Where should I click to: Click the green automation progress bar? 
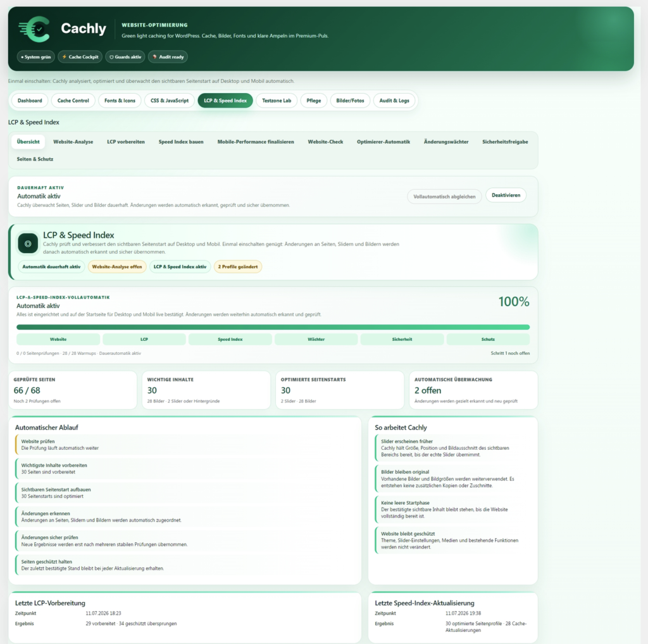click(273, 327)
